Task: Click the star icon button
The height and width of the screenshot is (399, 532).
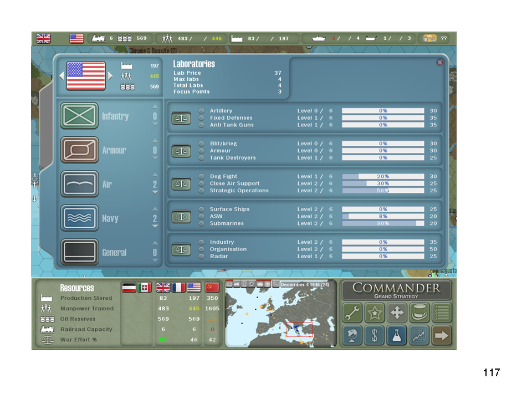Action: coord(375,313)
